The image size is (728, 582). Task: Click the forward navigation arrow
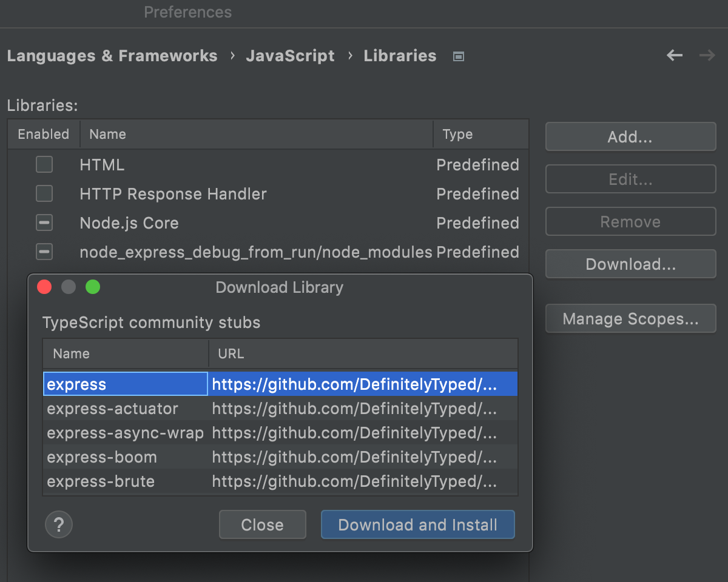(707, 56)
